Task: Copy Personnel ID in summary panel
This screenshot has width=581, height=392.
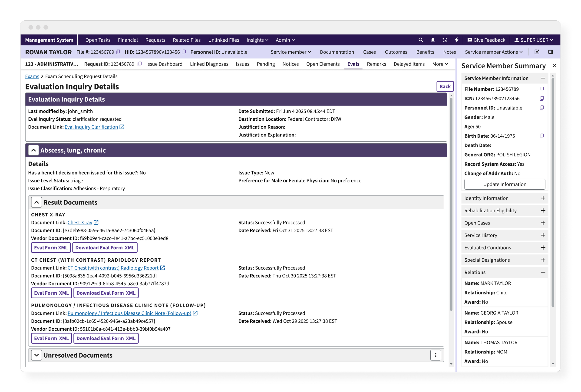Action: click(541, 108)
